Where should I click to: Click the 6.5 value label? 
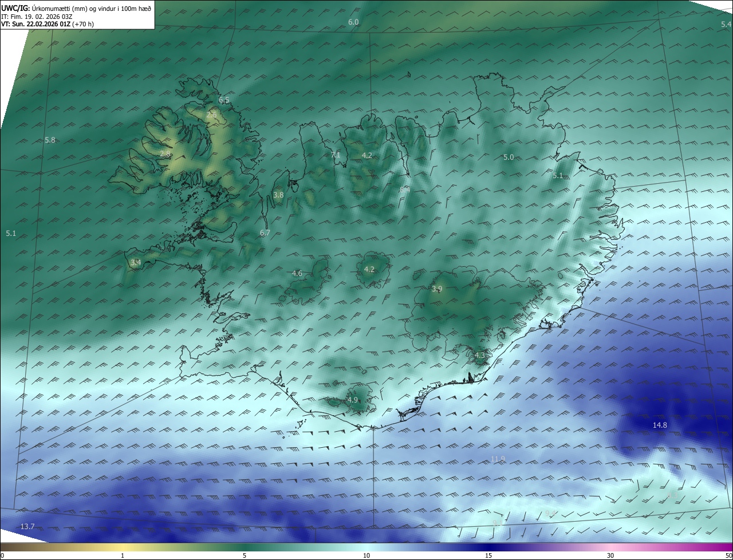click(x=224, y=100)
